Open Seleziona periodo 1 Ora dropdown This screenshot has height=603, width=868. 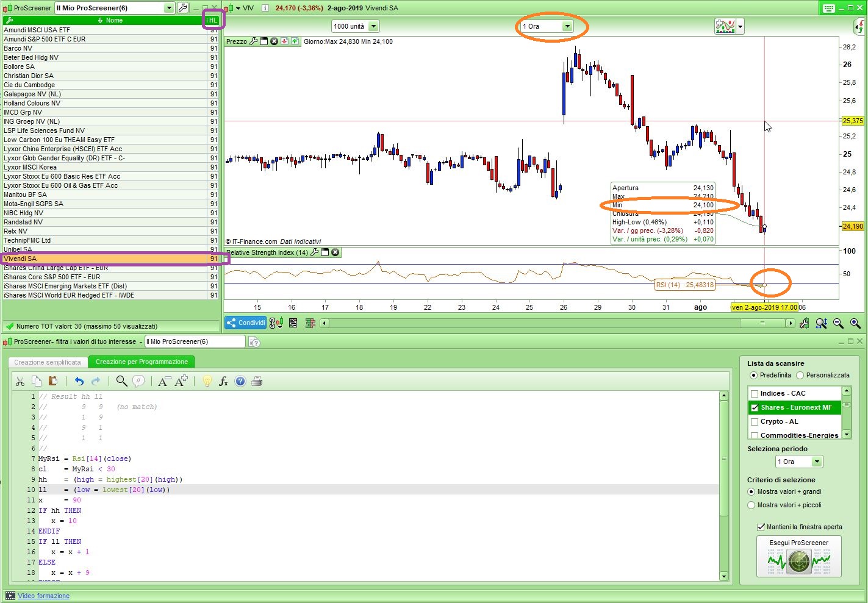817,462
